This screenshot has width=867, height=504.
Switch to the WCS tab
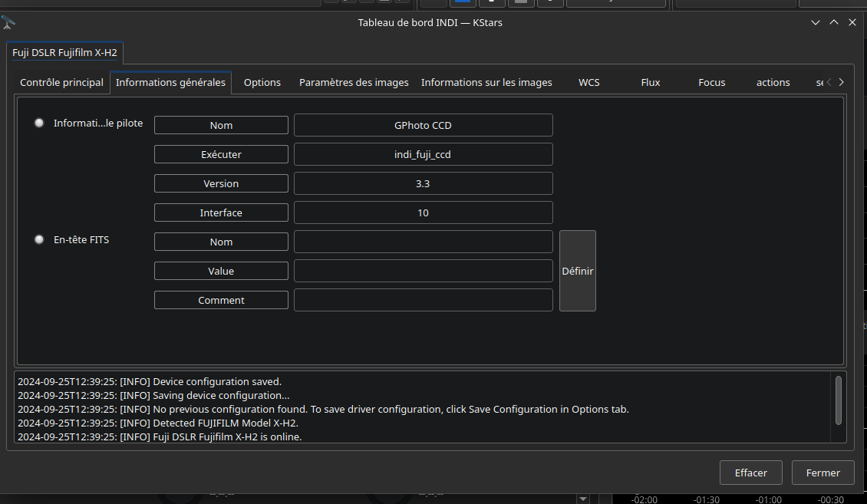click(x=589, y=82)
